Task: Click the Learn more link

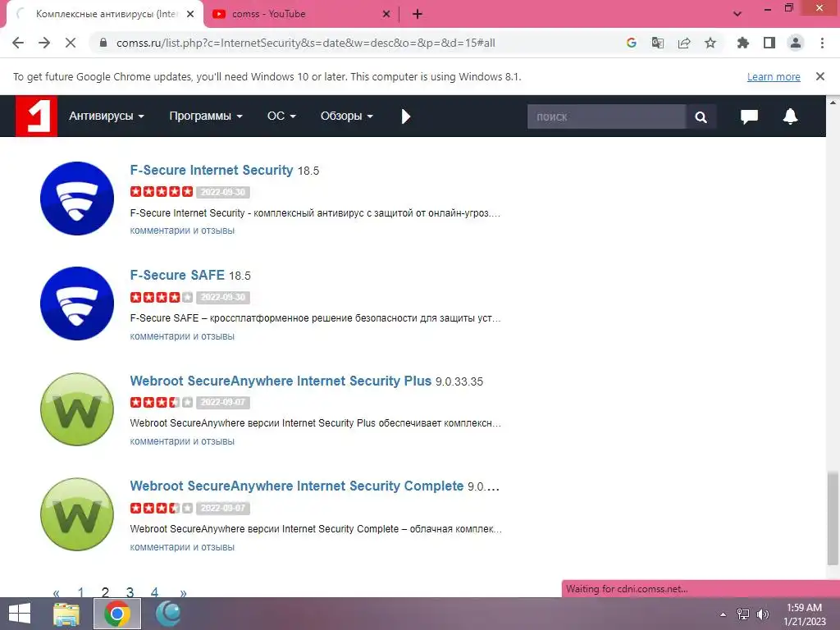Action: (774, 76)
